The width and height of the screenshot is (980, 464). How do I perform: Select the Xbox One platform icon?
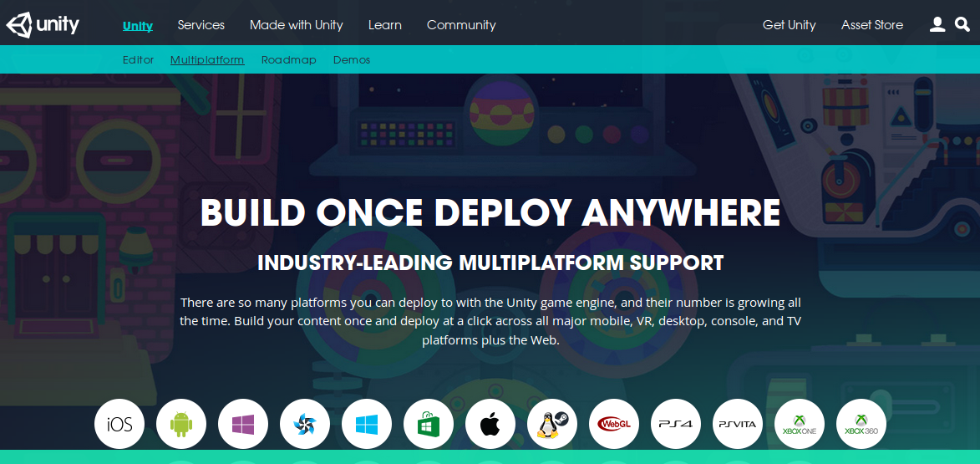(800, 424)
